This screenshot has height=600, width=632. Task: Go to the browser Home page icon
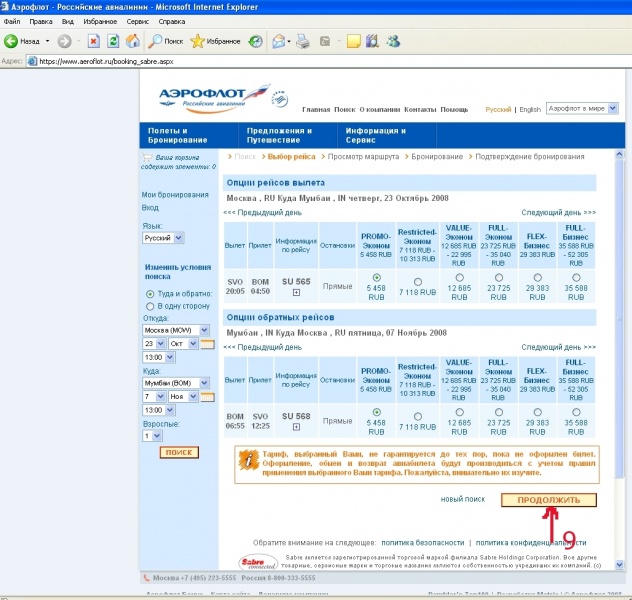tap(132, 41)
